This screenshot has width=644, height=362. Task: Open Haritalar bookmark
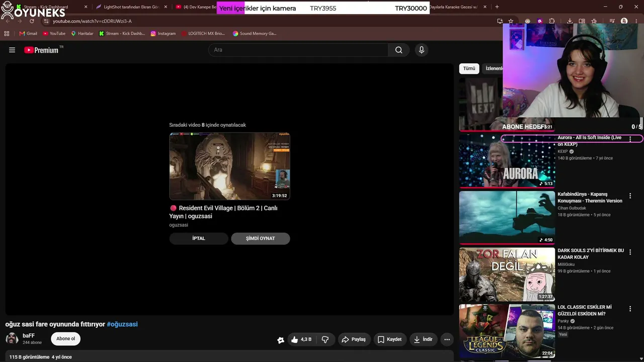[x=82, y=34]
